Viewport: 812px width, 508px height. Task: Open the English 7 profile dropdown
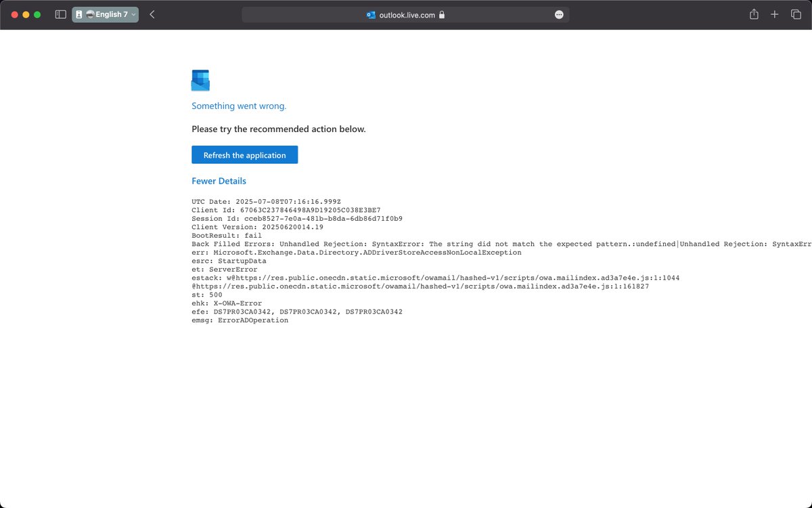coord(105,14)
